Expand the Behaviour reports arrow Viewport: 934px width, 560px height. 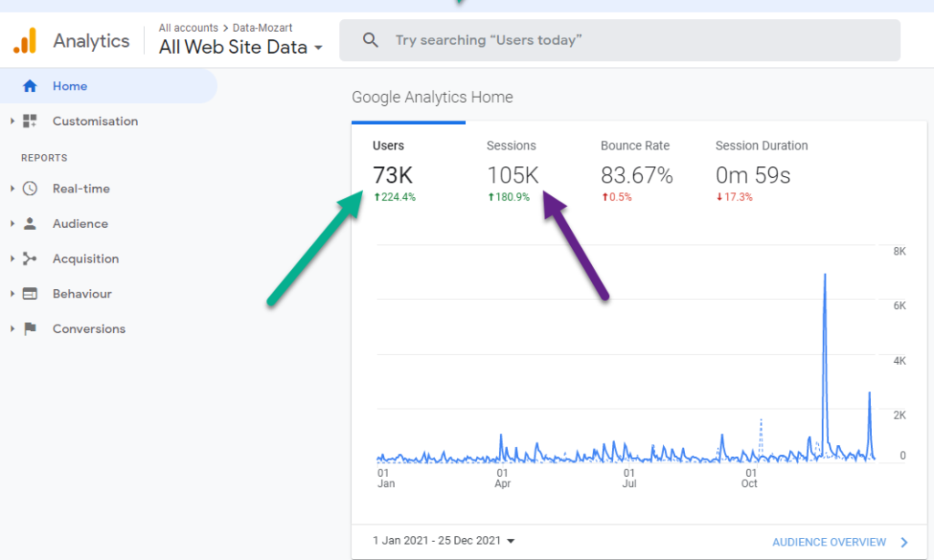[x=12, y=294]
